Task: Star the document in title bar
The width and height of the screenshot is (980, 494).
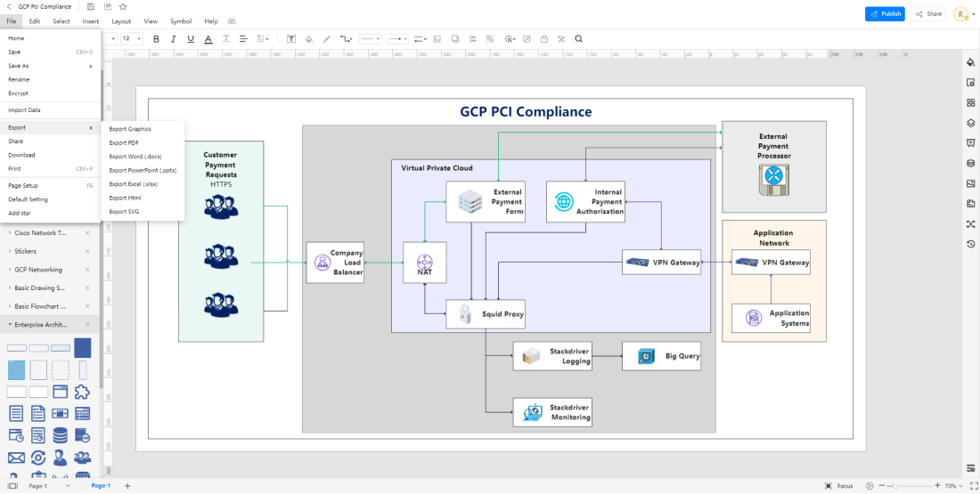Action: [x=123, y=6]
